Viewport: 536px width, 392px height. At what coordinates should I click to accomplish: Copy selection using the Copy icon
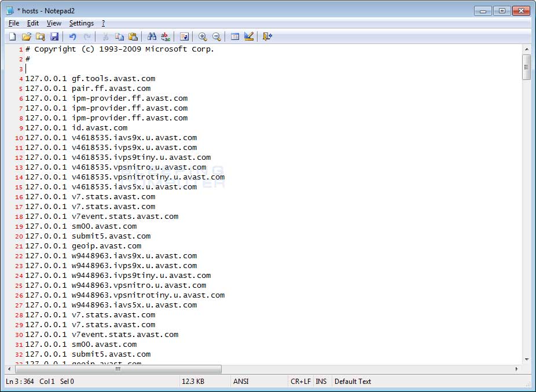pyautogui.click(x=119, y=36)
